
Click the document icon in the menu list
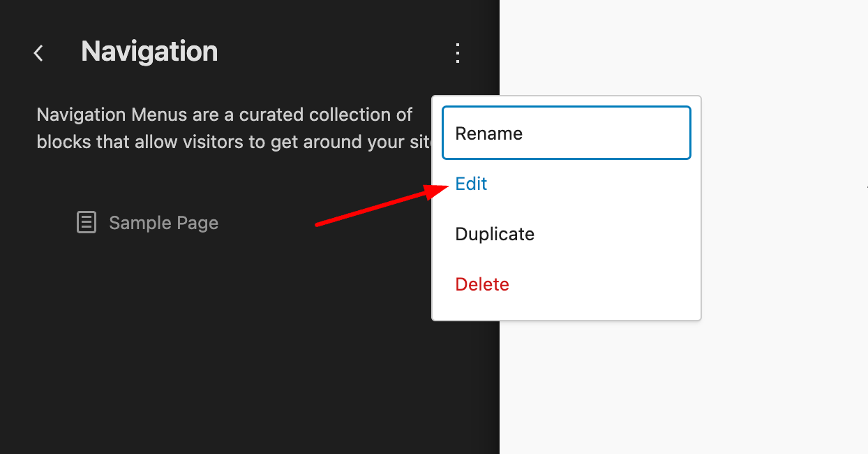pos(86,222)
